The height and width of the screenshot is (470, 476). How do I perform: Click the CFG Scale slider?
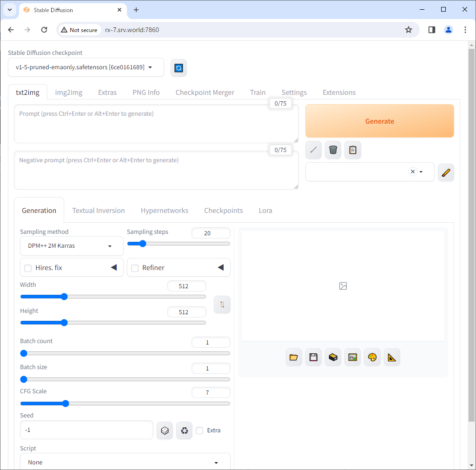pos(125,404)
